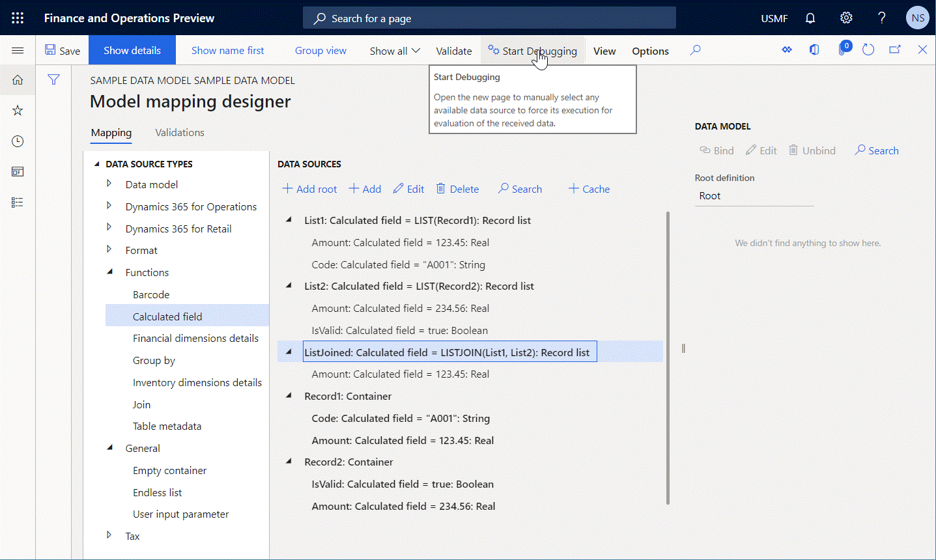The width and height of the screenshot is (936, 560).
Task: Open the page in a new window icon
Action: (894, 49)
